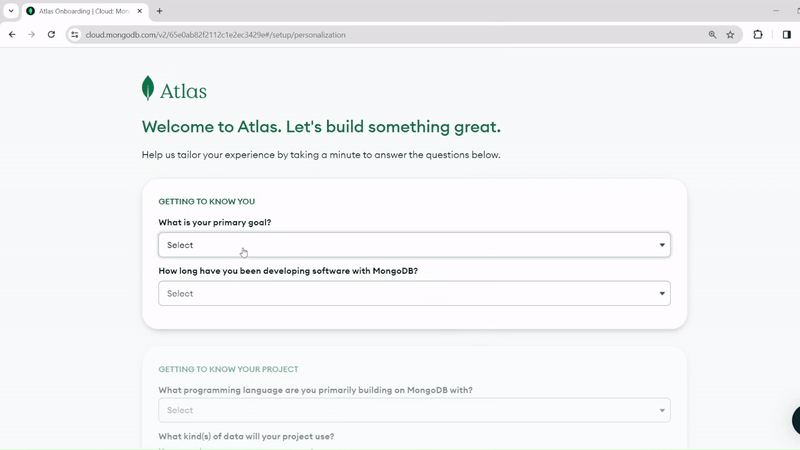Click the zoom magnifier icon in address bar
Screen dimensions: 800x450
tap(712, 35)
